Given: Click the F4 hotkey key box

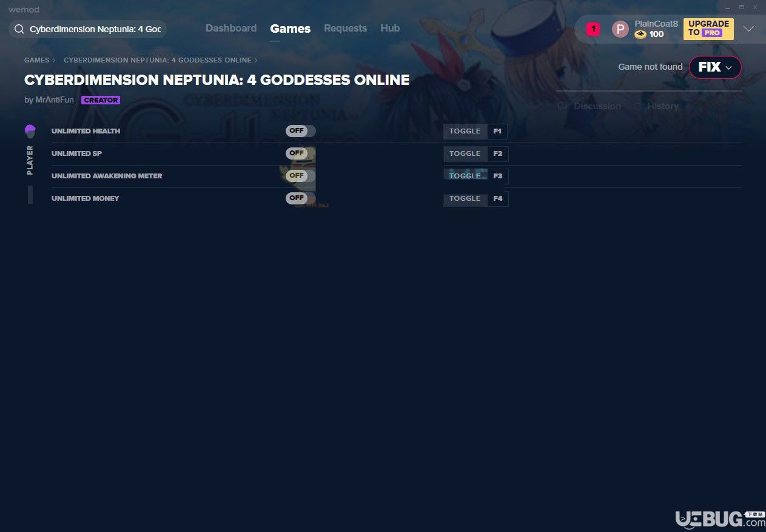Looking at the screenshot, I should (x=498, y=198).
